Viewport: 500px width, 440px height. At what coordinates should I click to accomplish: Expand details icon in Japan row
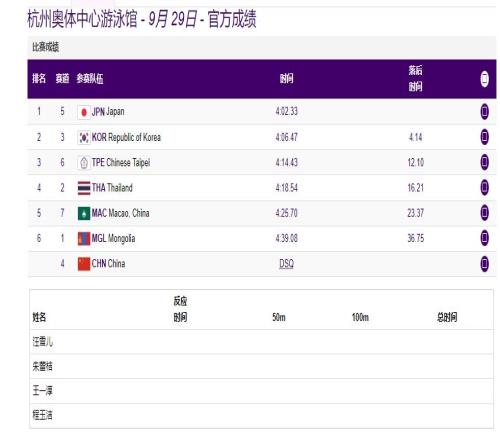tap(484, 112)
